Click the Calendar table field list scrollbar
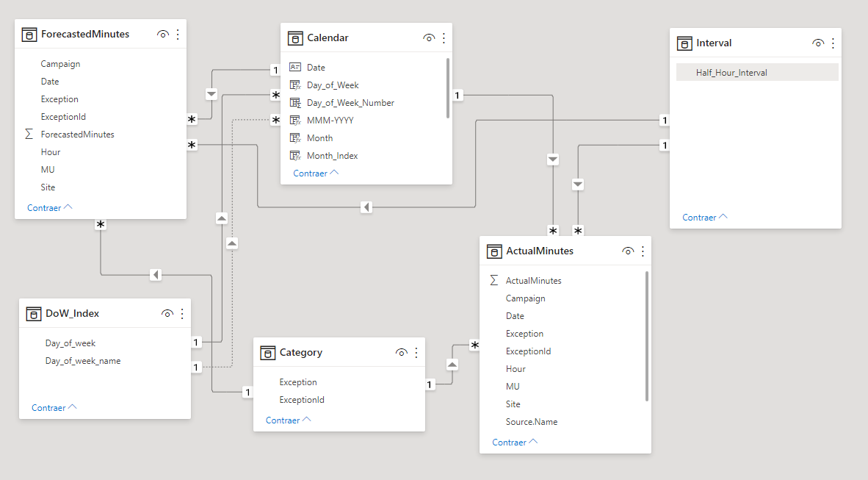 click(x=447, y=88)
